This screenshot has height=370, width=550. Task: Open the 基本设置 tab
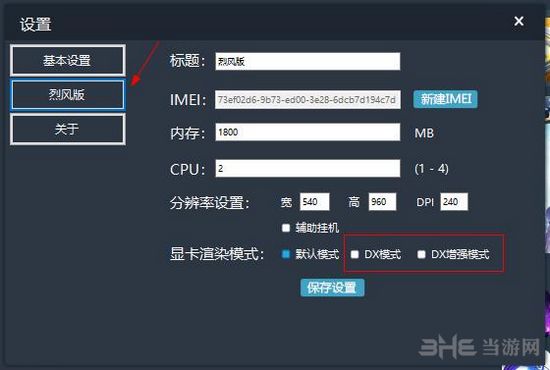[68, 60]
